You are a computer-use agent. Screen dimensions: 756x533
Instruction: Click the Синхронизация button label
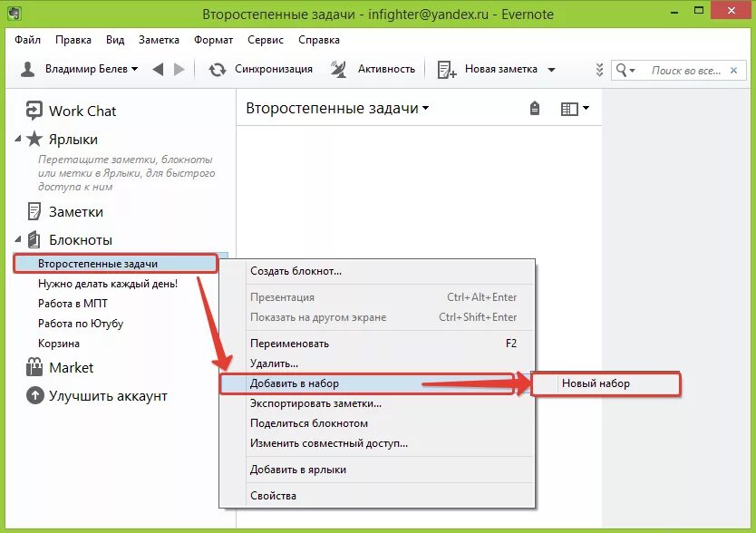pos(274,69)
